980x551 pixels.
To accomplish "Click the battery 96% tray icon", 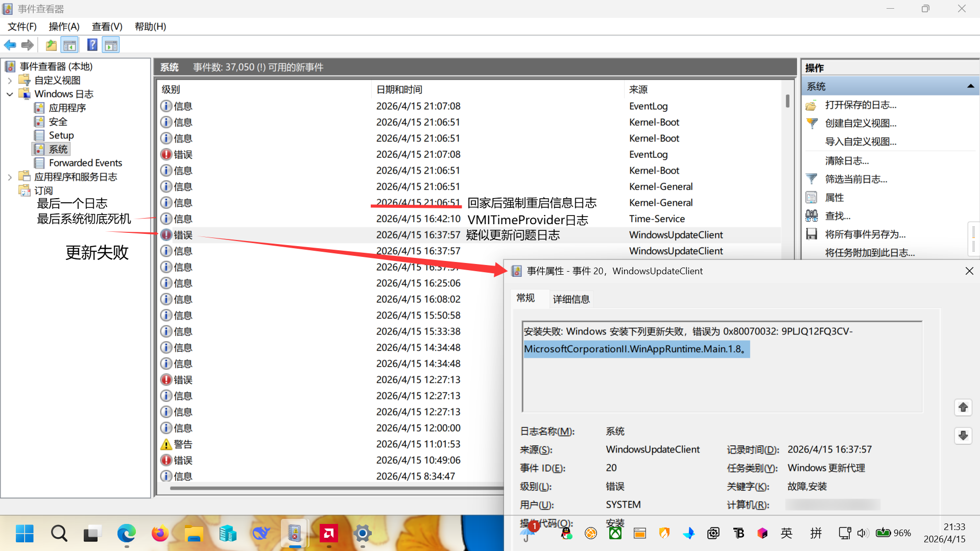I will 893,533.
